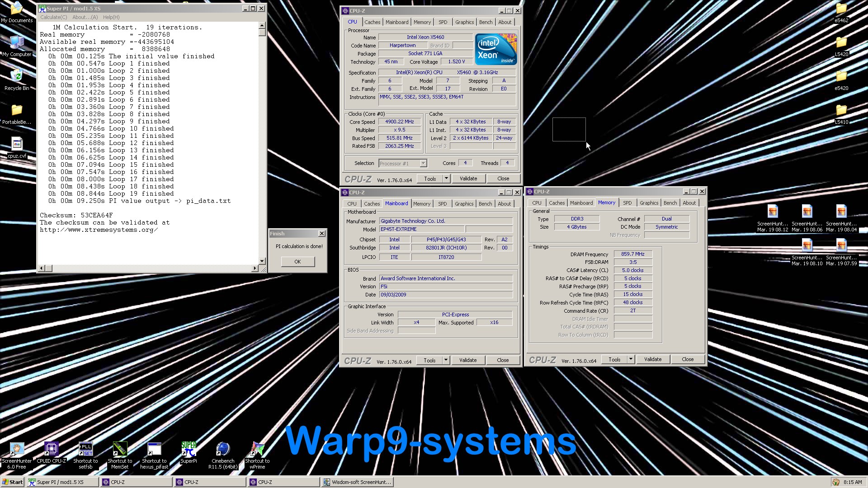Launch CPUID CPU-Z desktop shortcut

[x=51, y=453]
